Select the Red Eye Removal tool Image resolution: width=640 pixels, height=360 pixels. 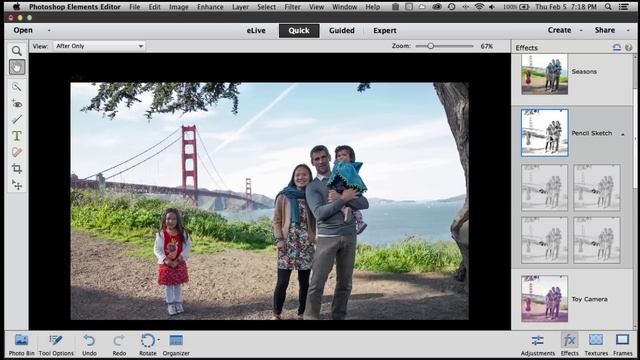[x=17, y=104]
